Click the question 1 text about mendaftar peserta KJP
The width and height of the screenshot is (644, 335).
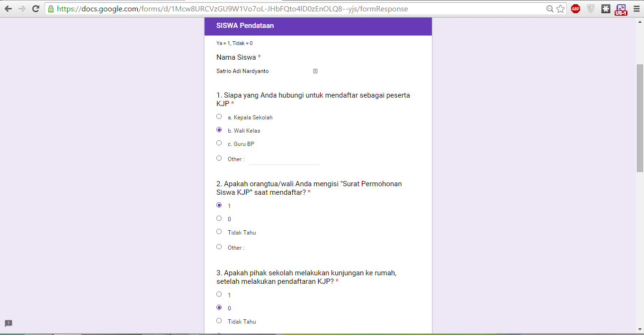pos(313,100)
